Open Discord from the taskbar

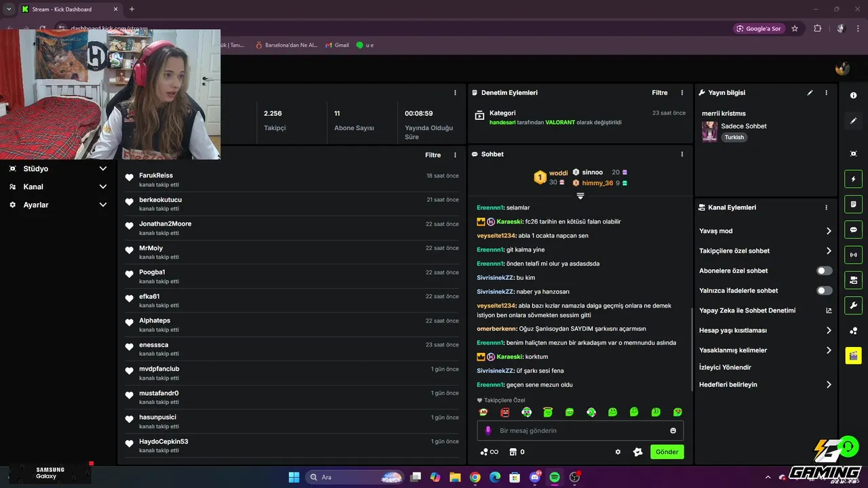pos(534,477)
